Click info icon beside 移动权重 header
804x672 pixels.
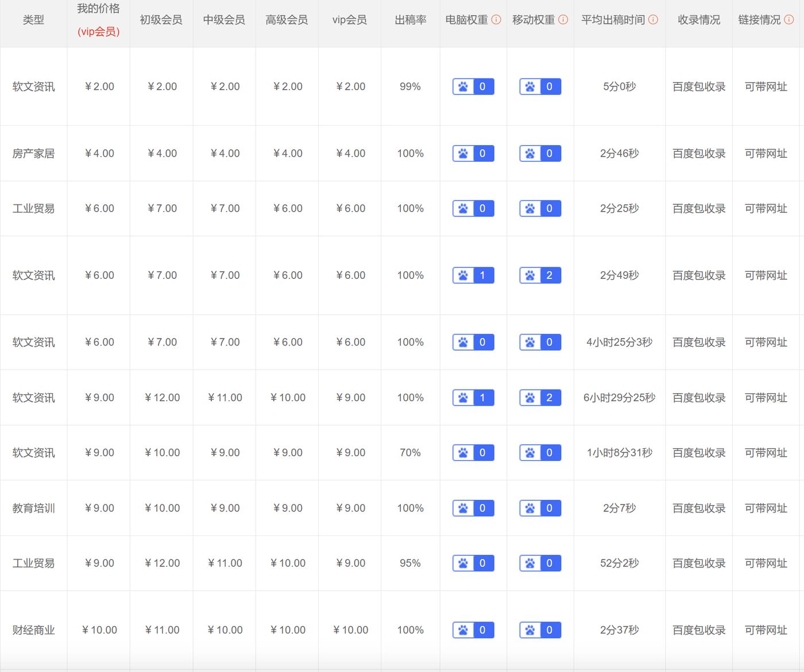point(563,20)
